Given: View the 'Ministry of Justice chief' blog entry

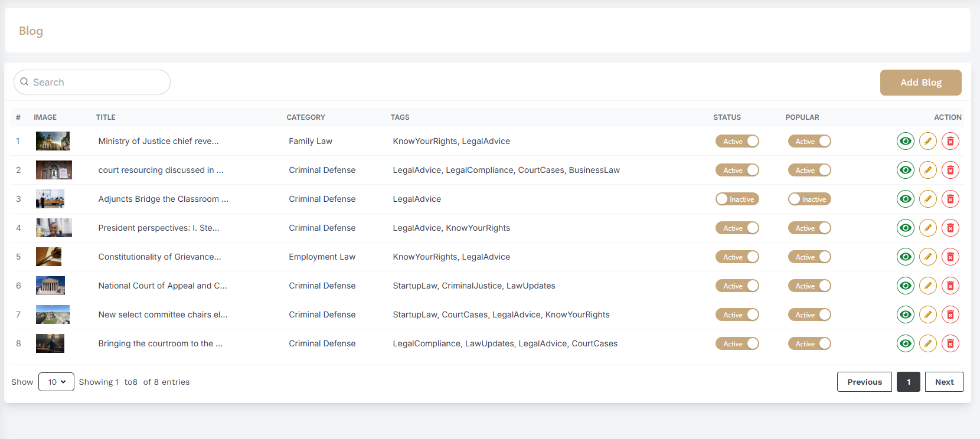Looking at the screenshot, I should [905, 141].
